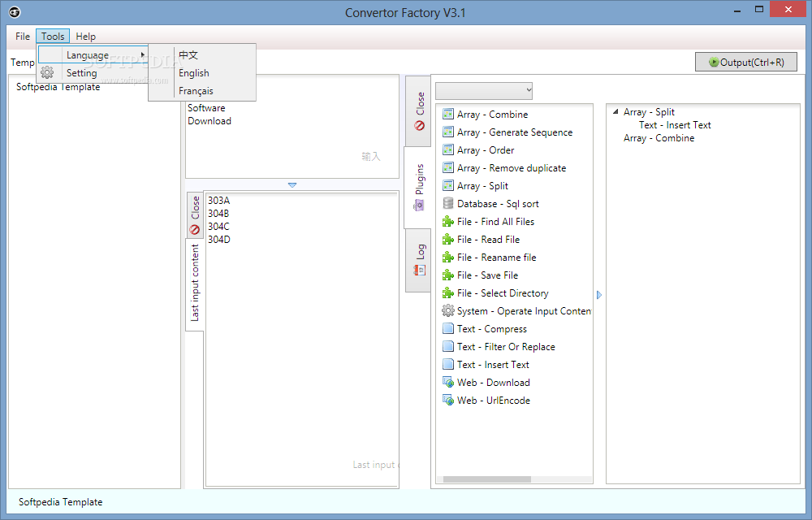This screenshot has height=520, width=812.
Task: Select Softpedia Template in template list
Action: point(58,87)
